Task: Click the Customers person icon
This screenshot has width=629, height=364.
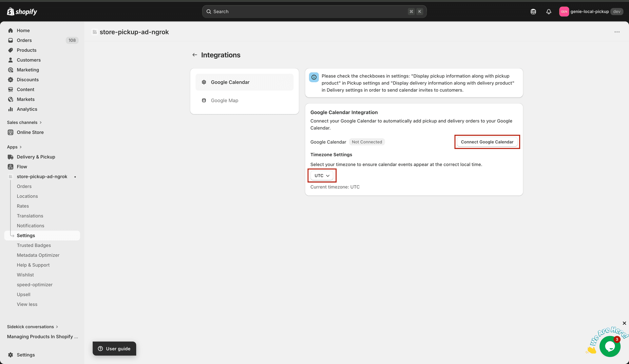Action: click(x=10, y=60)
